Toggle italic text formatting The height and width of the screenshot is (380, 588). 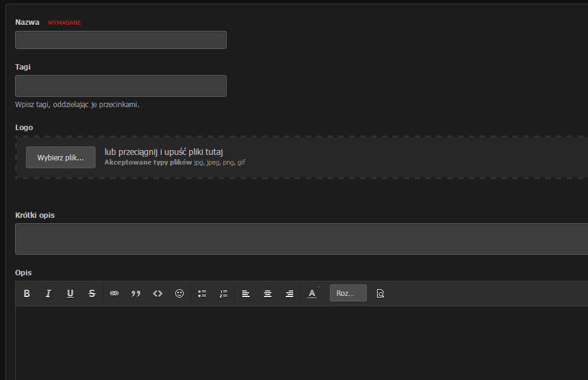[48, 293]
